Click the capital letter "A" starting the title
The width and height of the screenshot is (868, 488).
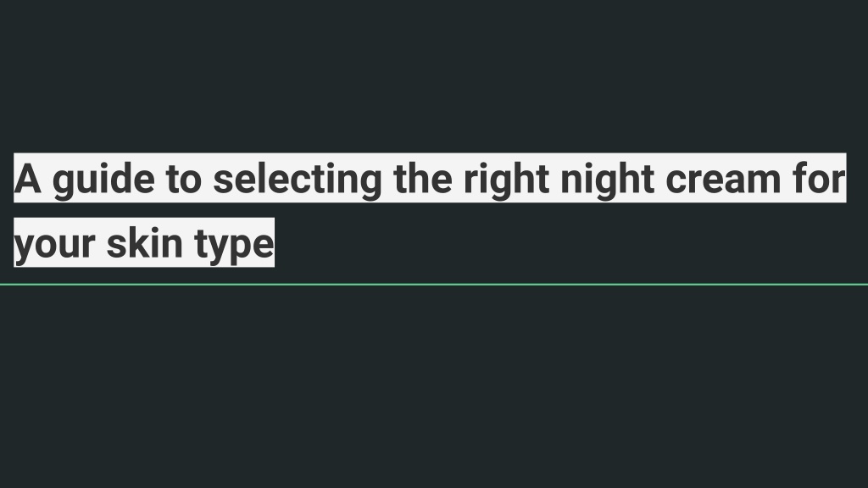pos(27,179)
